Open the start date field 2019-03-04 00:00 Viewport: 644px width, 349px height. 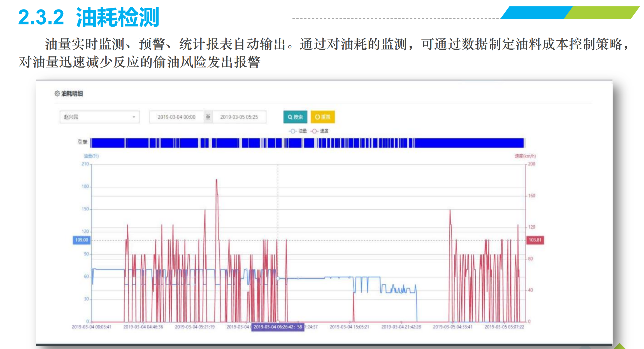(176, 117)
